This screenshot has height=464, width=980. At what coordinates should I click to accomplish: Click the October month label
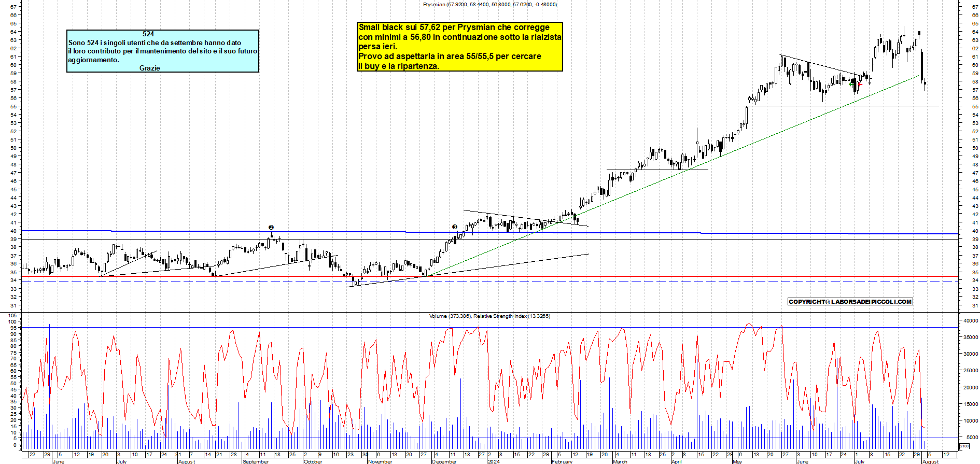(x=313, y=461)
